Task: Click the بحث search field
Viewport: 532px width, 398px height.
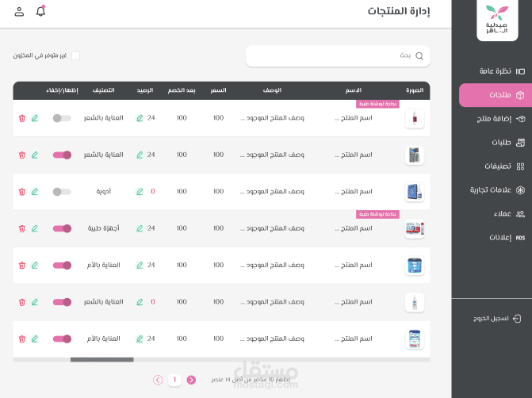Action: pyautogui.click(x=338, y=56)
